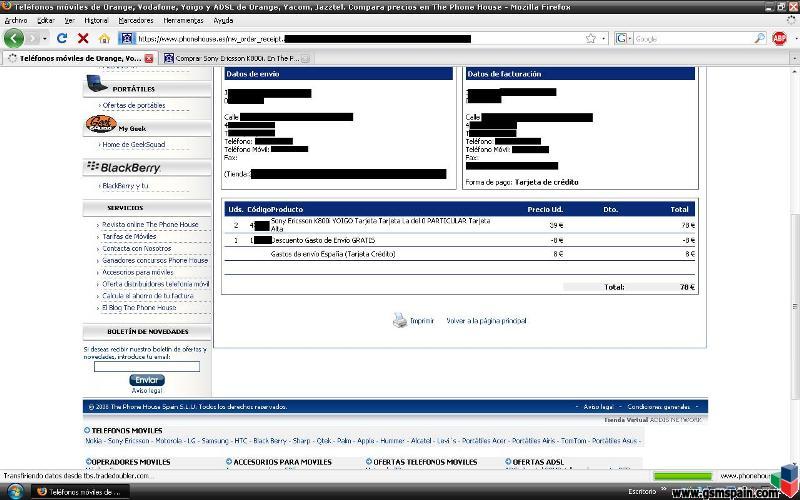
Task: Click the Samsung footer link
Action: 215,440
